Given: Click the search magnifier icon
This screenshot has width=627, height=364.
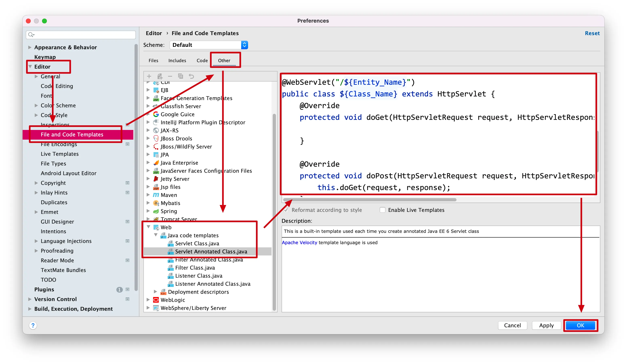Looking at the screenshot, I should coord(31,35).
